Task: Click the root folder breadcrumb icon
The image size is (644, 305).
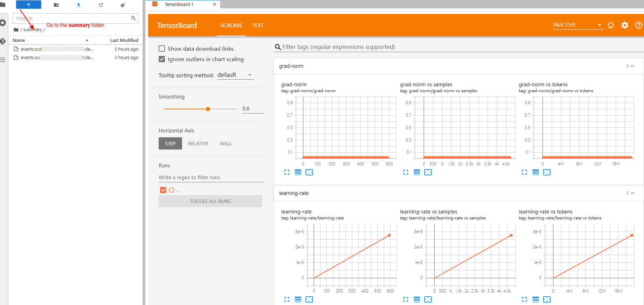Action: [16, 30]
